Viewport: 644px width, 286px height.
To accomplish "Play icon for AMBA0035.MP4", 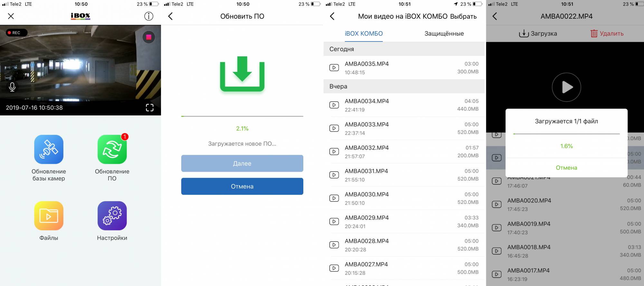I will pos(334,68).
